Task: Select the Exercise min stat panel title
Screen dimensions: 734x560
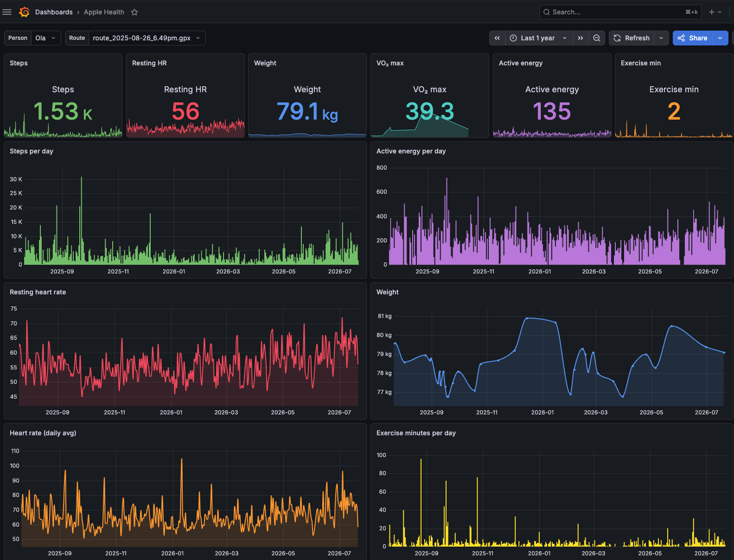Action: coord(641,63)
